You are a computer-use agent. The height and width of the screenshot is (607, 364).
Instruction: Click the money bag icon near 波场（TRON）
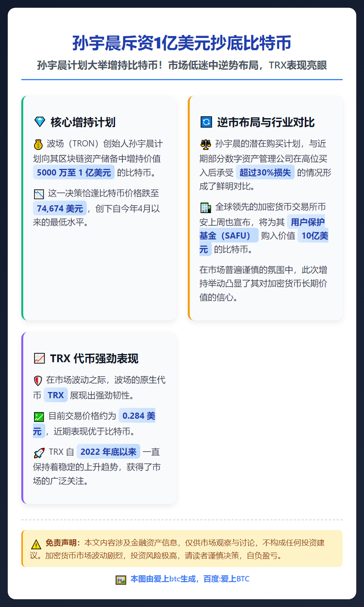38,144
